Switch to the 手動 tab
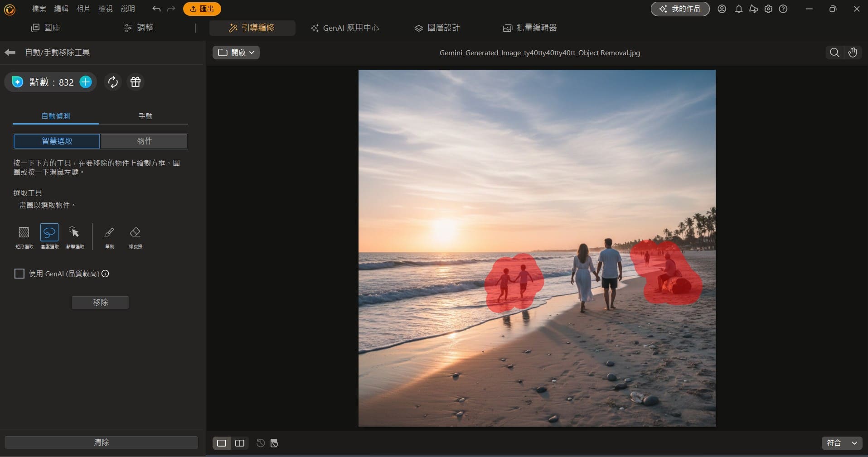Image resolution: width=868 pixels, height=457 pixels. [145, 116]
